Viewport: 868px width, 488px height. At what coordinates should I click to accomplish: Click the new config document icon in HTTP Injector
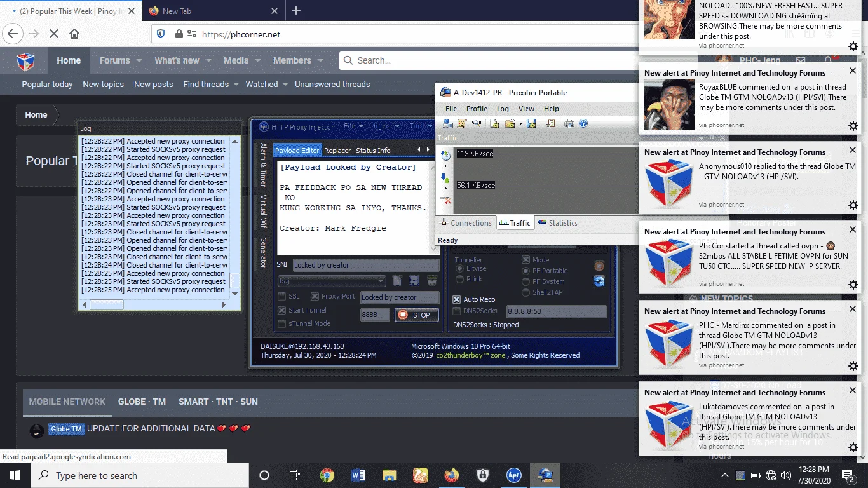(x=397, y=280)
